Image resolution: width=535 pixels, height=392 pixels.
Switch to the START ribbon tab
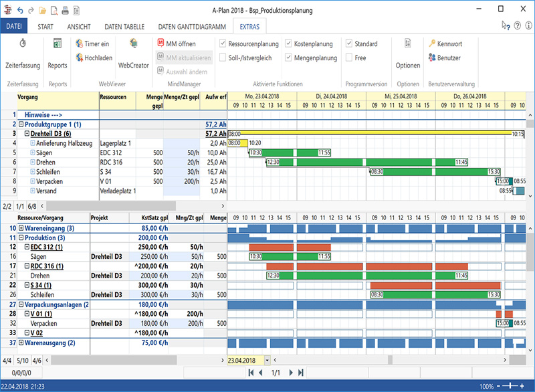click(45, 27)
